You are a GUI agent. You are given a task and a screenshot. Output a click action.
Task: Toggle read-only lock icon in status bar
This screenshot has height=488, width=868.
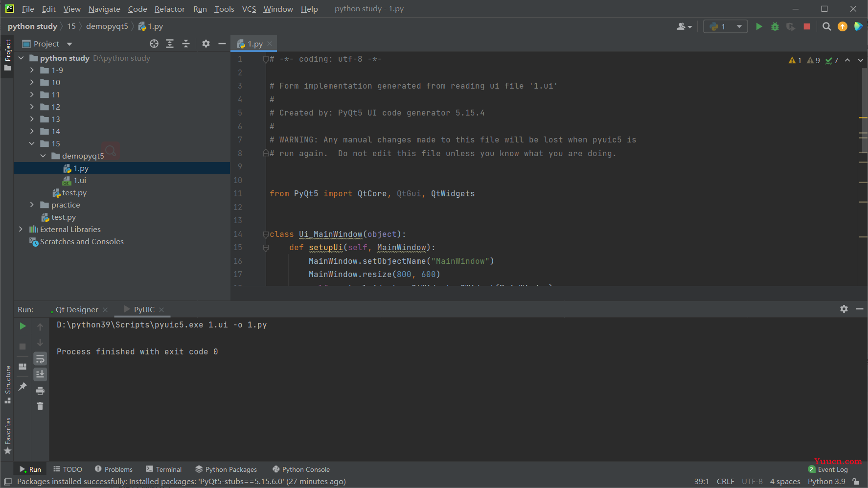coord(856,482)
